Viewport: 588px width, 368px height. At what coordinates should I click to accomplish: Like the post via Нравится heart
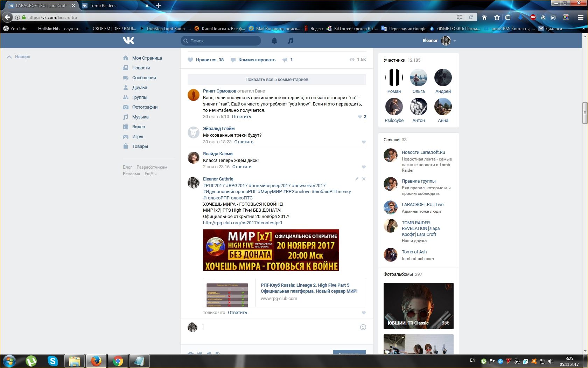[191, 60]
